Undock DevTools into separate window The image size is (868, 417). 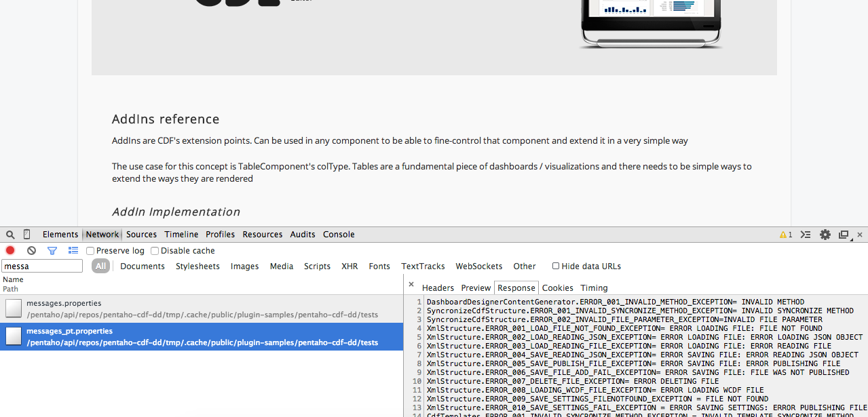(844, 235)
